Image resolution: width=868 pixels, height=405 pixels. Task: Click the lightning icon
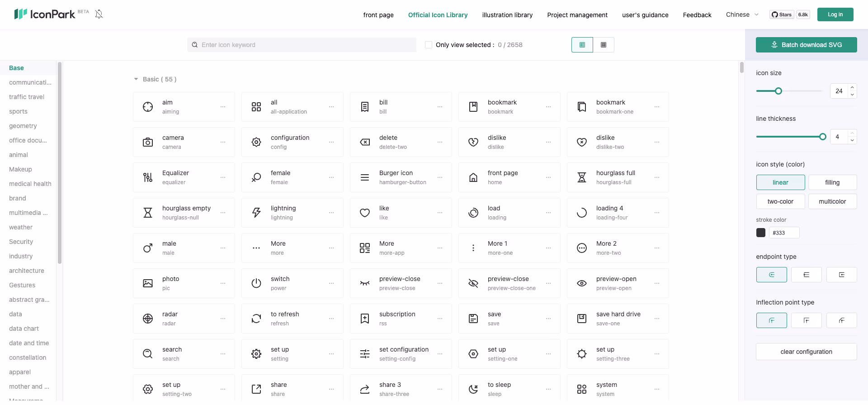point(256,213)
